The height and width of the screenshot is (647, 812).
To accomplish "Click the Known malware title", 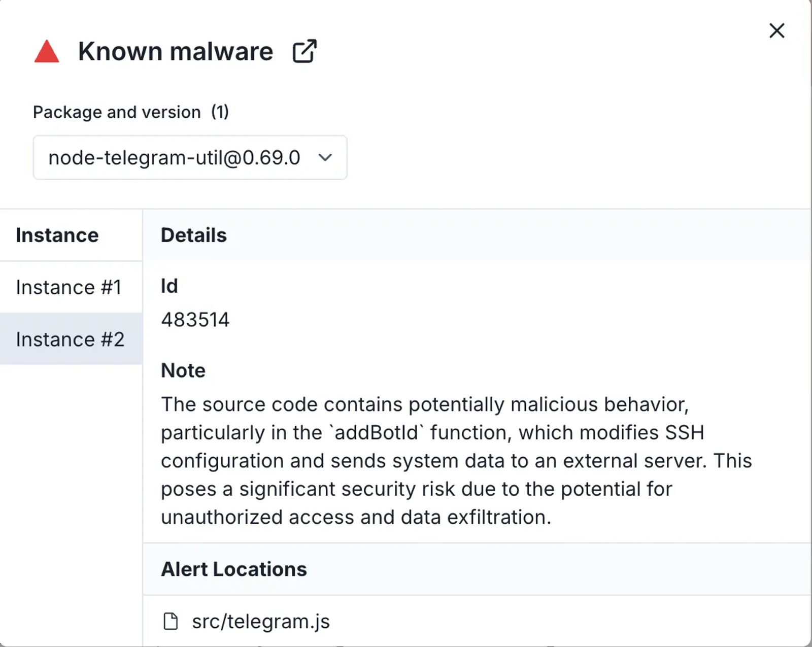I will tap(176, 52).
